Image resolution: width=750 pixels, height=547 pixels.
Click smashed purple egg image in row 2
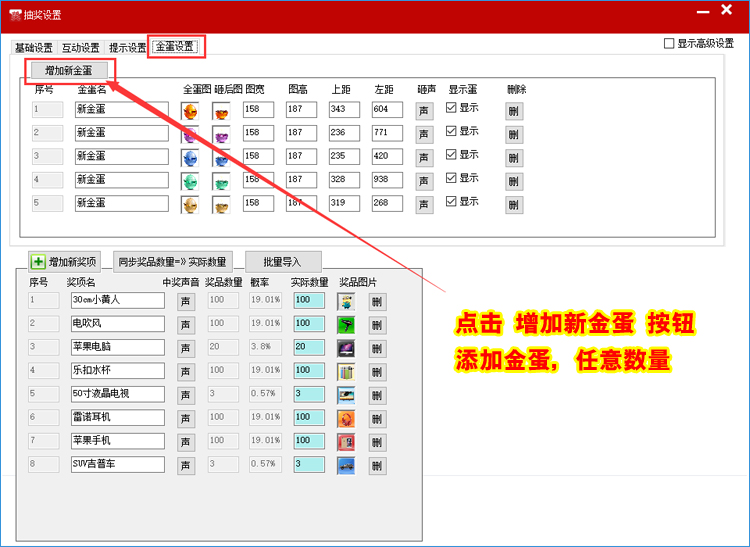(x=221, y=134)
